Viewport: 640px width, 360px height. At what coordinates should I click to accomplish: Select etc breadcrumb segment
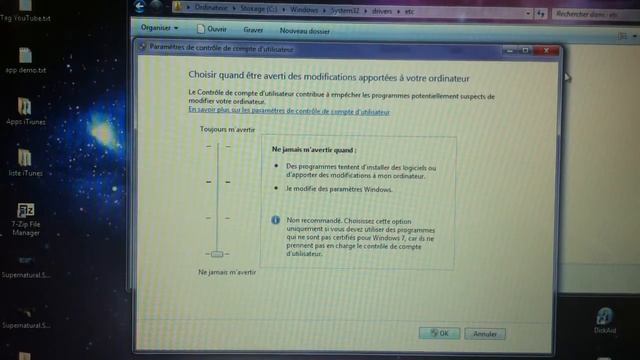409,12
